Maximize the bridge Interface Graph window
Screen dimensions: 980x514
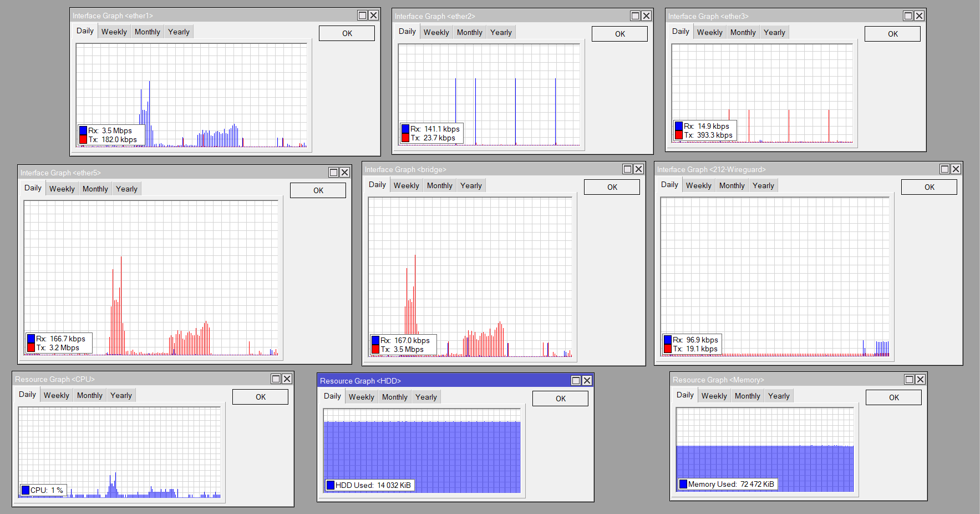point(627,169)
